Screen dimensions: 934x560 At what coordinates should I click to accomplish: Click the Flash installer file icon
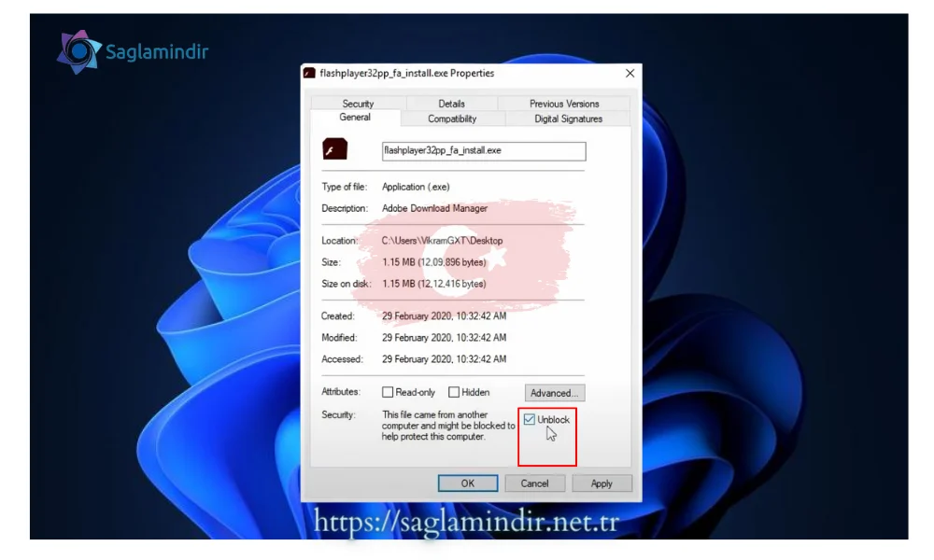click(x=334, y=148)
